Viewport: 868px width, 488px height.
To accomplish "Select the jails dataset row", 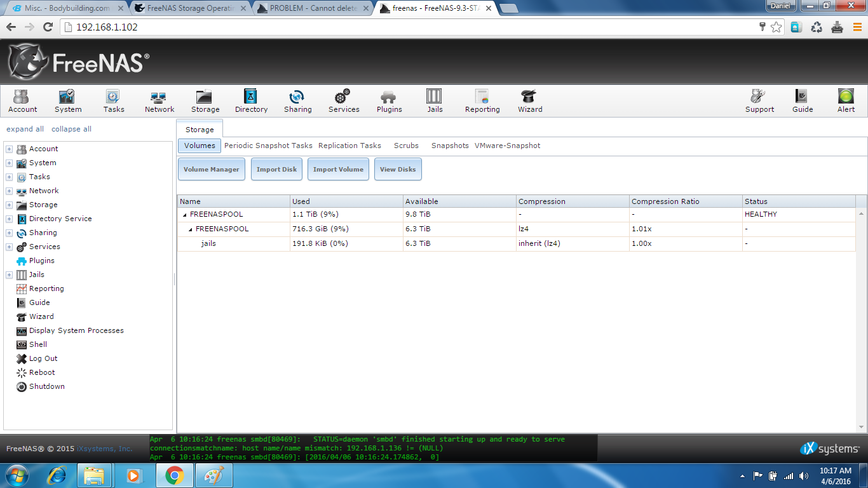I will click(x=516, y=243).
